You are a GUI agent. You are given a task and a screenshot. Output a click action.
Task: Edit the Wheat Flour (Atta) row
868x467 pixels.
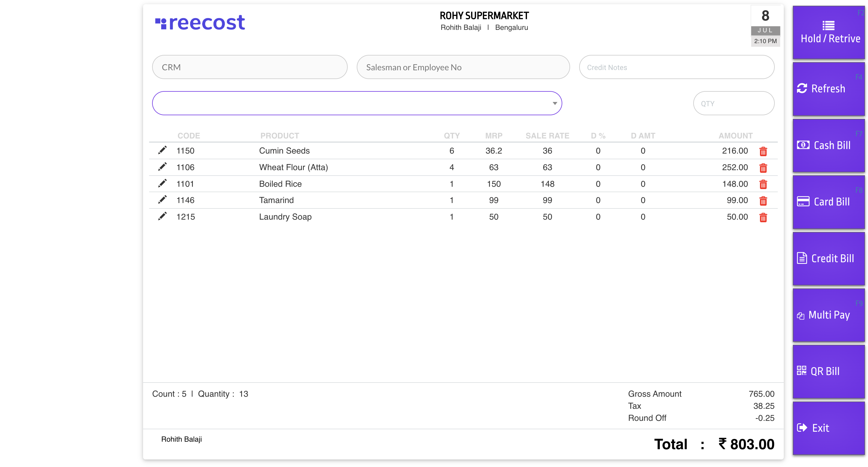tap(162, 167)
